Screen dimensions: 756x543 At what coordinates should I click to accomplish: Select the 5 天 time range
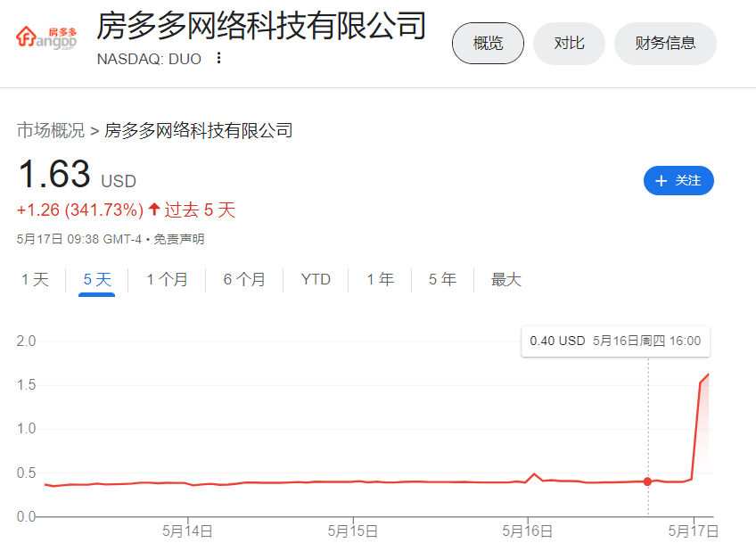[97, 279]
